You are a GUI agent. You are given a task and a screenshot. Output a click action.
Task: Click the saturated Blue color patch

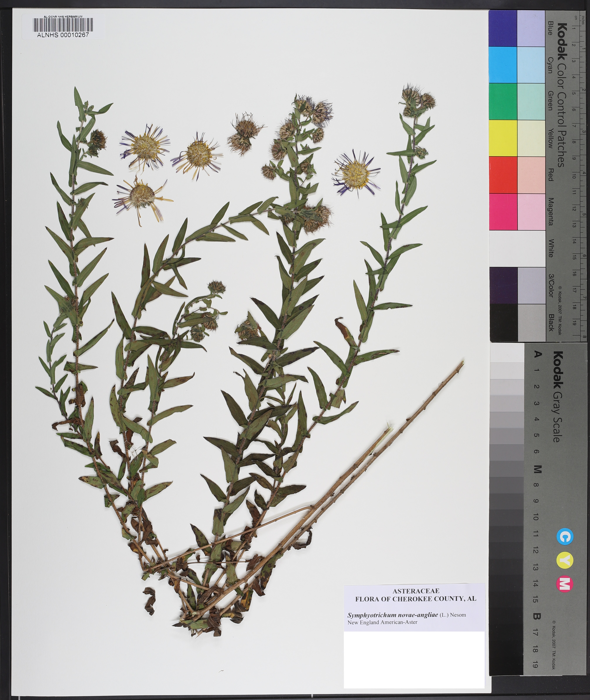click(503, 28)
